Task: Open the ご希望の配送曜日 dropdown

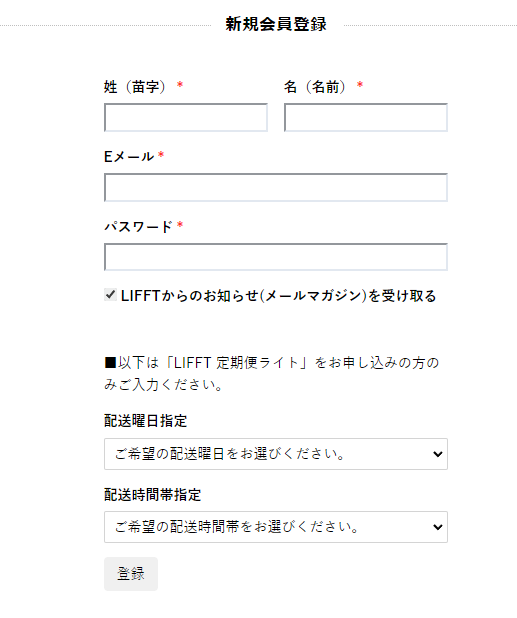Action: point(276,454)
